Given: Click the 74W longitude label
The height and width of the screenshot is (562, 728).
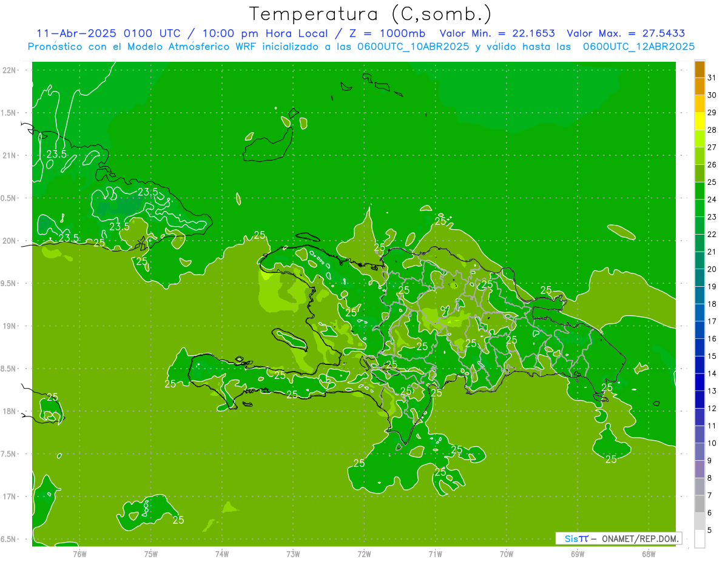Looking at the screenshot, I should pyautogui.click(x=222, y=554).
